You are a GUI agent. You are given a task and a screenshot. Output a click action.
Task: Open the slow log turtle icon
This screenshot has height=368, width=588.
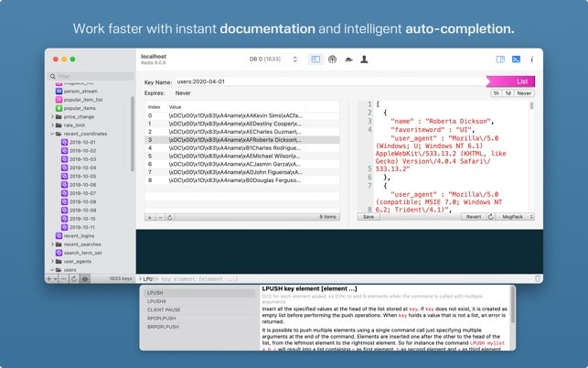pyautogui.click(x=348, y=60)
